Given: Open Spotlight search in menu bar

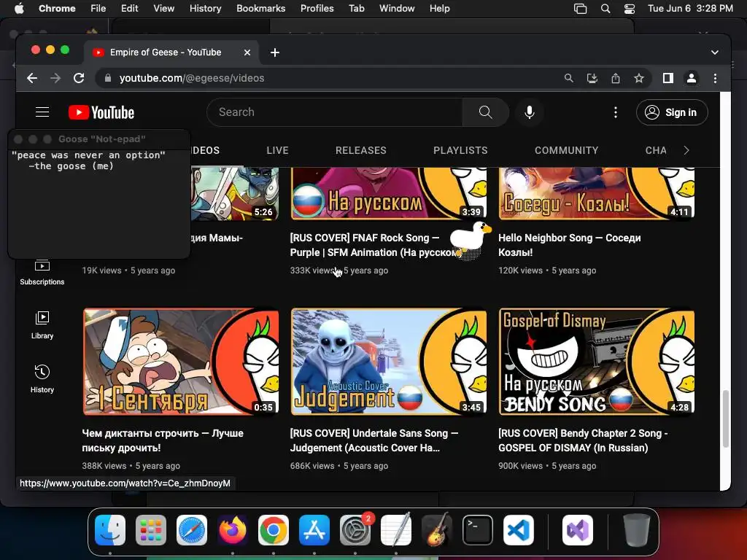Looking at the screenshot, I should [605, 9].
